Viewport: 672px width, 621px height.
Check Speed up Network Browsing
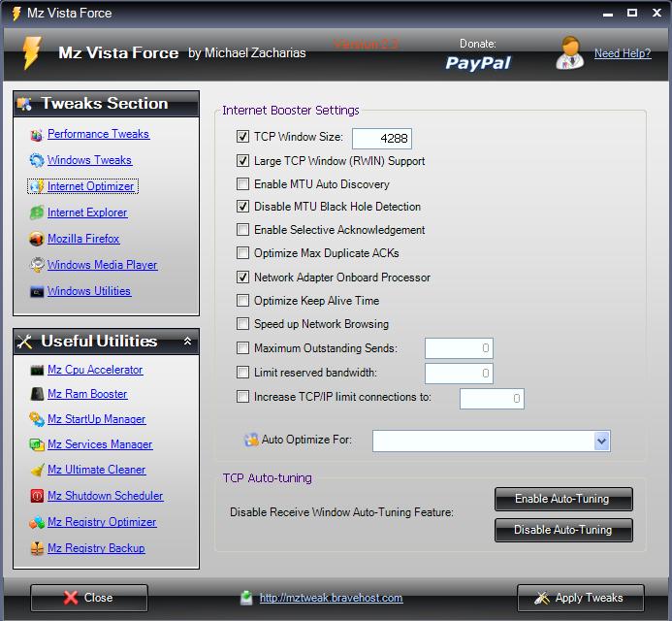tap(243, 324)
